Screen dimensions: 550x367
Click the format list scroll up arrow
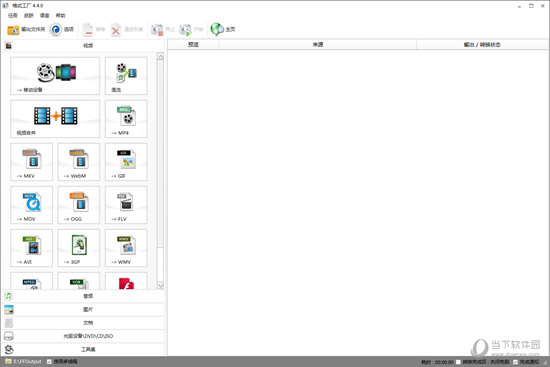click(x=160, y=56)
